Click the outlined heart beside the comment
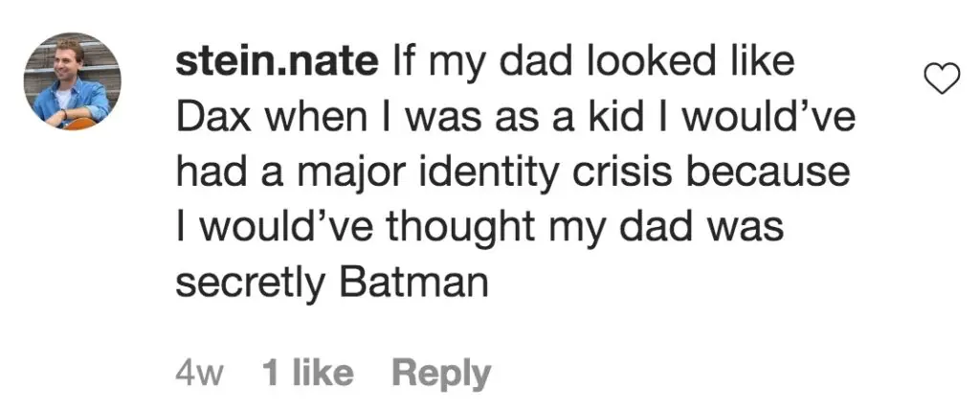 click(x=943, y=80)
